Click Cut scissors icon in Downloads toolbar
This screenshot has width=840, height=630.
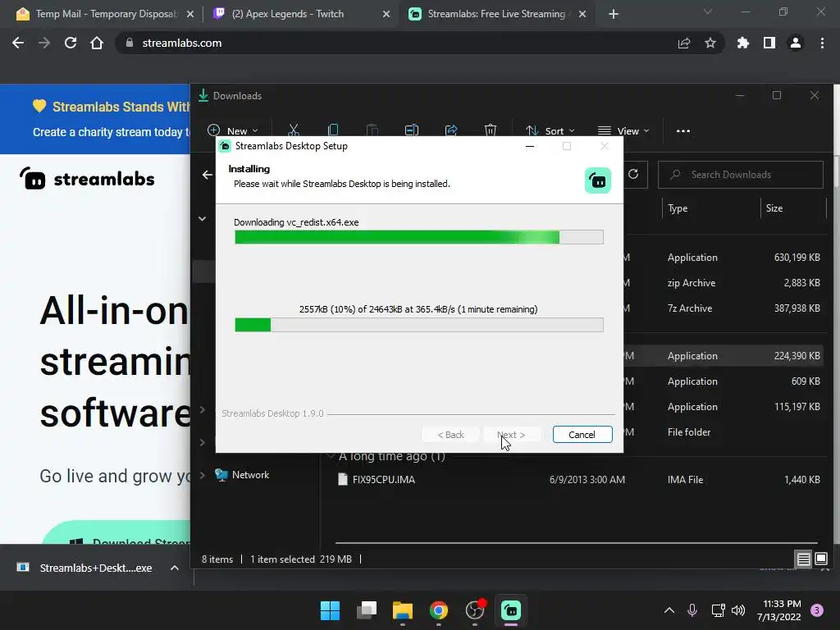pos(294,130)
